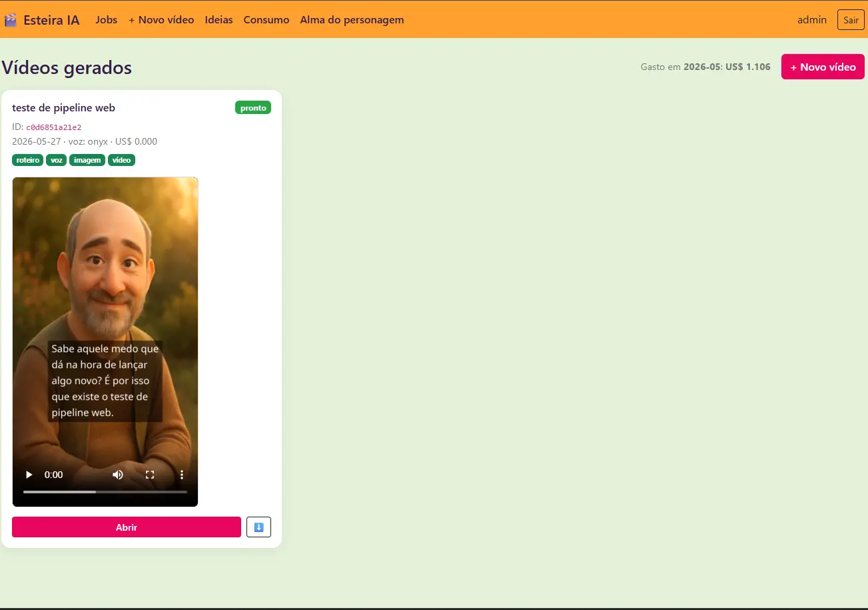Open the video with Abrir button
Viewport: 868px width, 610px height.
127,527
